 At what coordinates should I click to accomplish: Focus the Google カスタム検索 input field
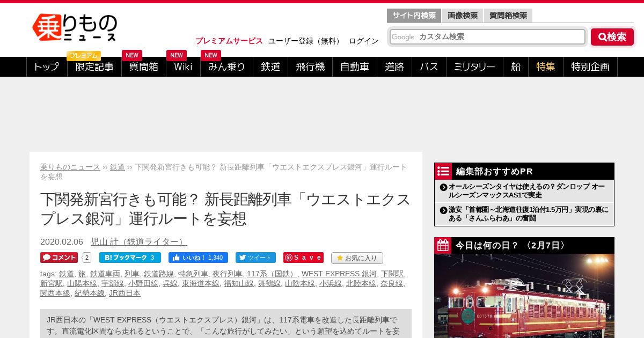coord(487,37)
